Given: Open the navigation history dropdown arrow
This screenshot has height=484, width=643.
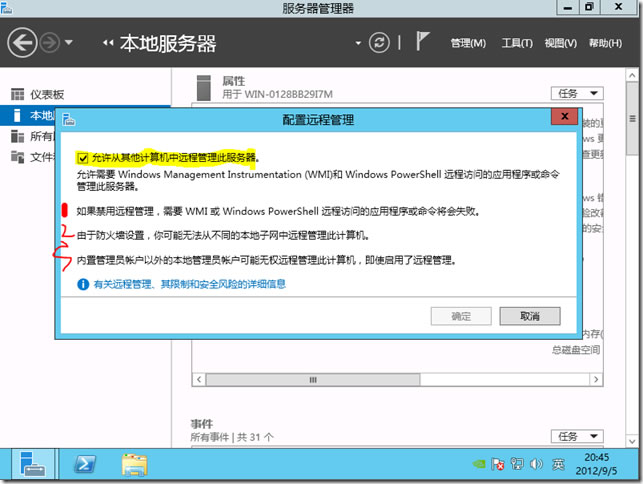Looking at the screenshot, I should point(69,43).
